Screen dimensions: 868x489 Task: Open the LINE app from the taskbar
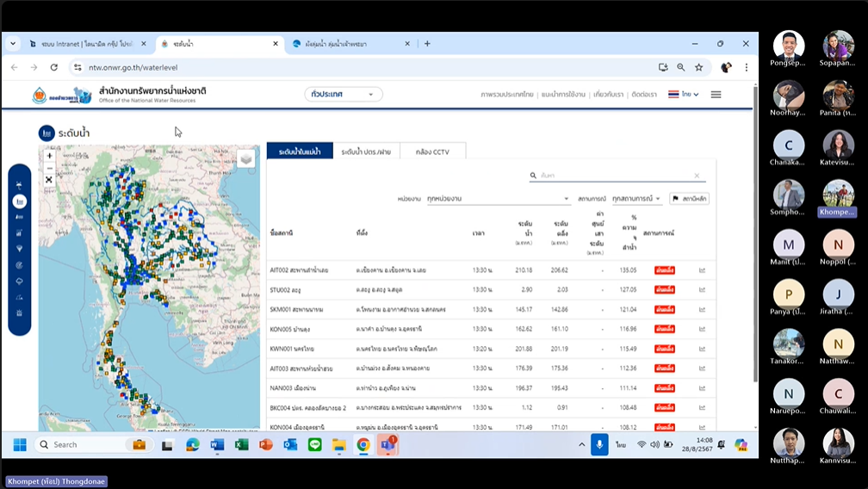[x=315, y=445]
